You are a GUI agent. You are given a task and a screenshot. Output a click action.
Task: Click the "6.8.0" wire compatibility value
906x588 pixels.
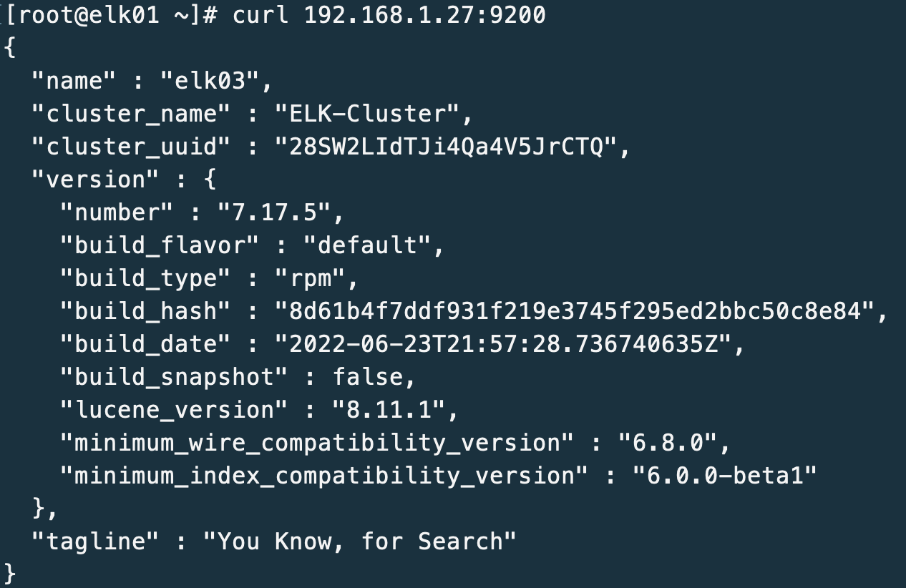[x=668, y=443]
